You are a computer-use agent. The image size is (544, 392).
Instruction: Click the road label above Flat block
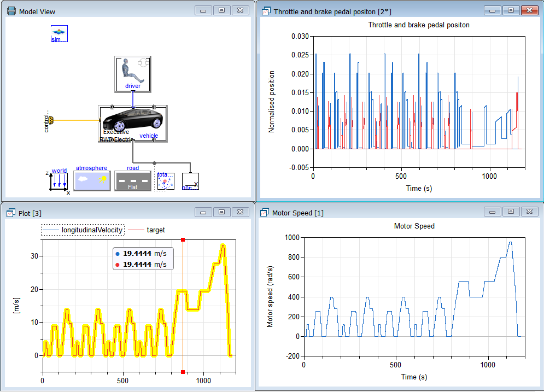point(133,168)
